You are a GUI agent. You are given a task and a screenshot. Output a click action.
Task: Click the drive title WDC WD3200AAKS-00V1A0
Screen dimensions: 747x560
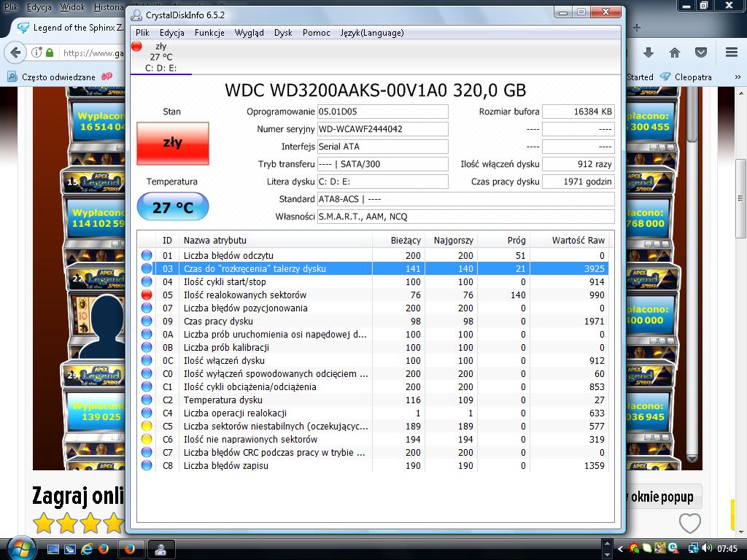(x=376, y=90)
